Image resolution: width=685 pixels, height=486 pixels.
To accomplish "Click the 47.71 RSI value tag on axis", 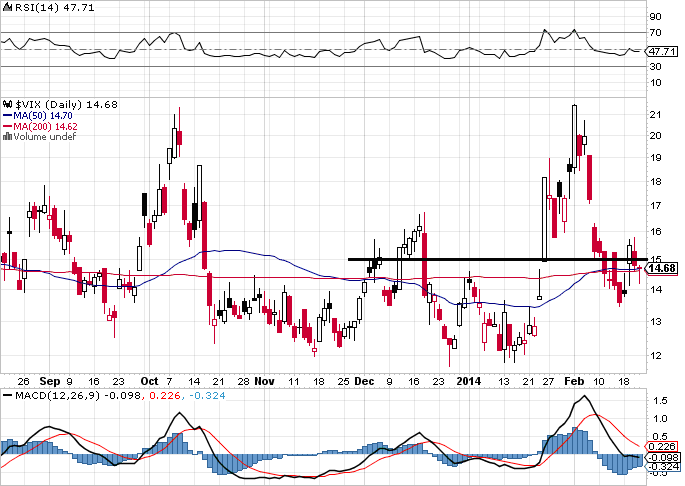I will 663,52.
